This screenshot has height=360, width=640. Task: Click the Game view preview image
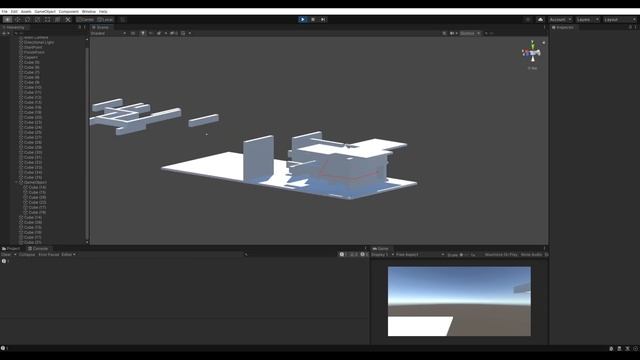point(459,301)
